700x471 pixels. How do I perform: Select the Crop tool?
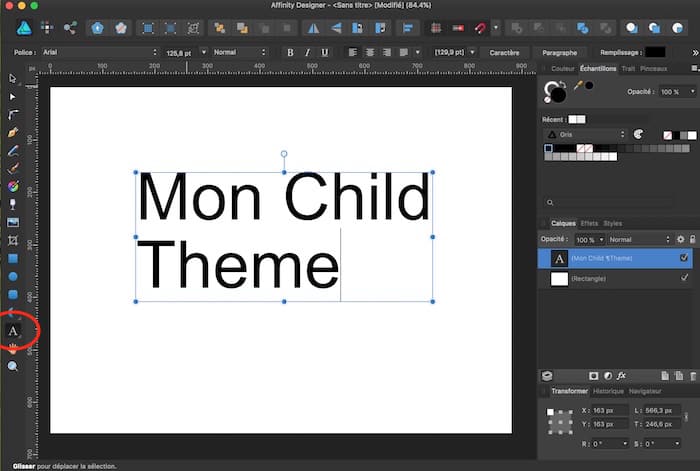(13, 241)
